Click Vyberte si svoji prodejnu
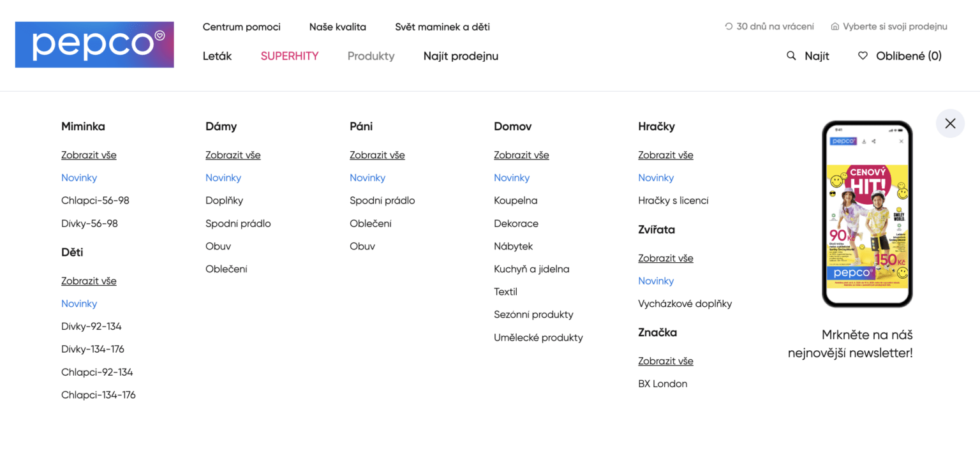Image resolution: width=980 pixels, height=451 pixels. (895, 27)
